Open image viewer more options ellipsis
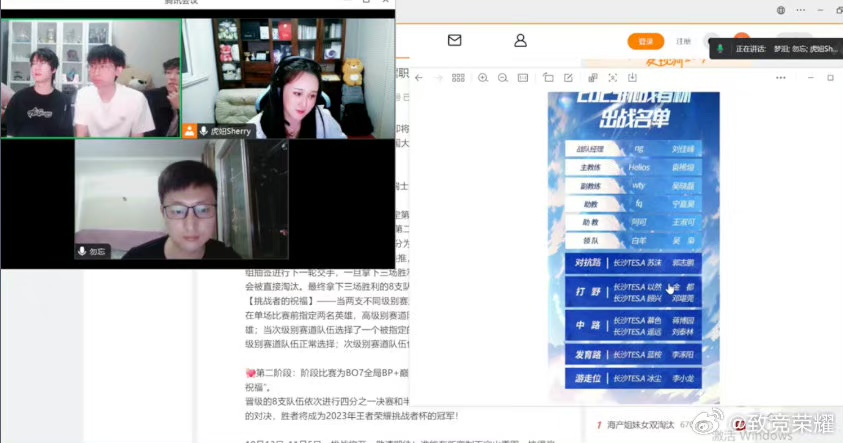Image resolution: width=843 pixels, height=443 pixels. point(781,78)
